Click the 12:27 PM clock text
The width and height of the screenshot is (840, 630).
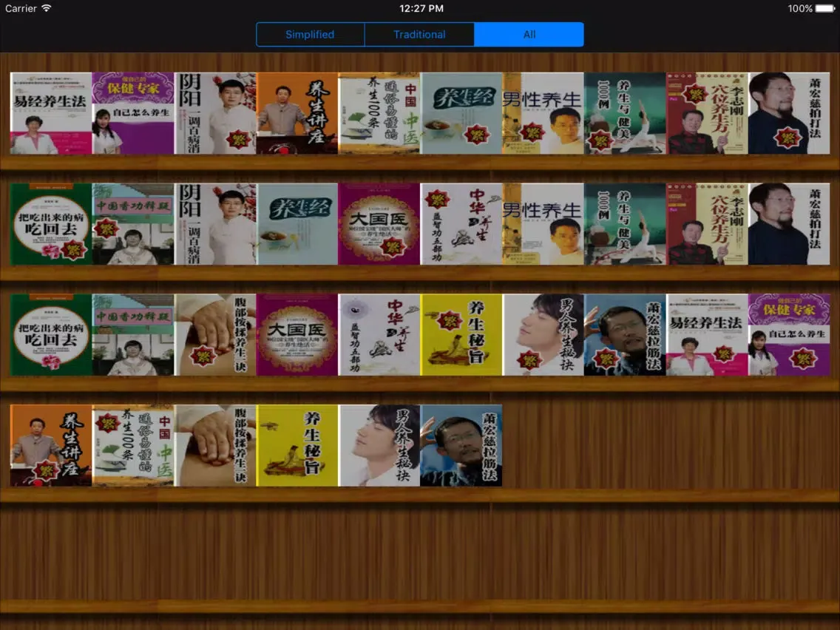[x=421, y=9]
